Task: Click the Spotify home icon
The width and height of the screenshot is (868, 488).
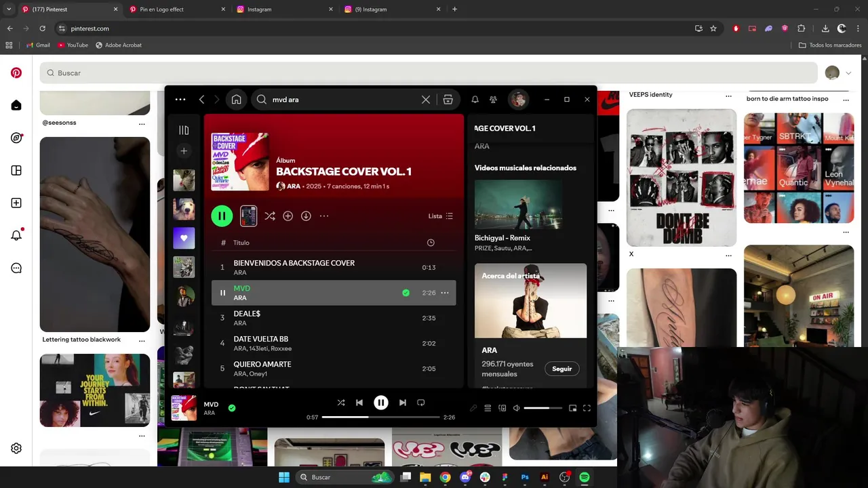Action: click(x=236, y=100)
